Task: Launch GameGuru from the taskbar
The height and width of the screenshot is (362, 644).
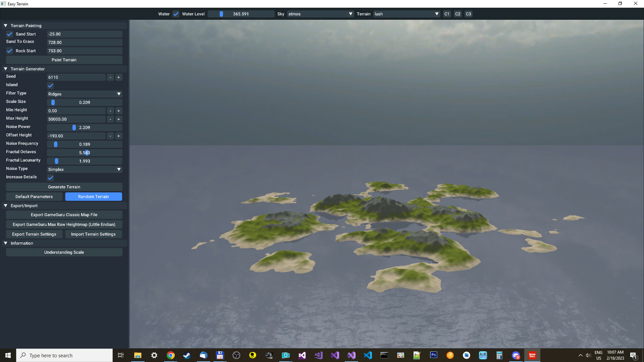Action: (532, 355)
